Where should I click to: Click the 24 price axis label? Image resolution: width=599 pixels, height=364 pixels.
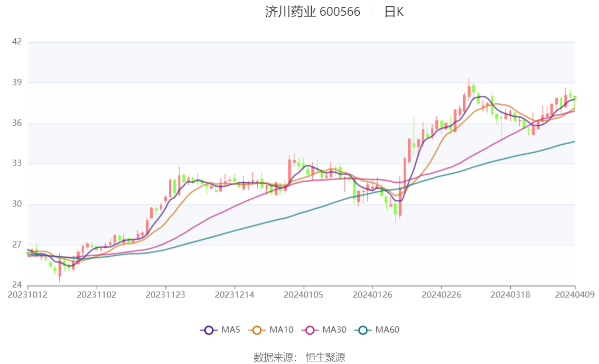coord(17,285)
